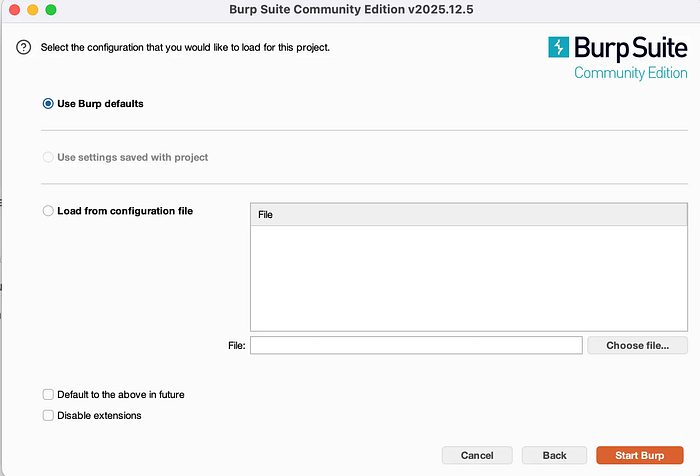Click the File column header
This screenshot has width=700, height=476.
469,215
